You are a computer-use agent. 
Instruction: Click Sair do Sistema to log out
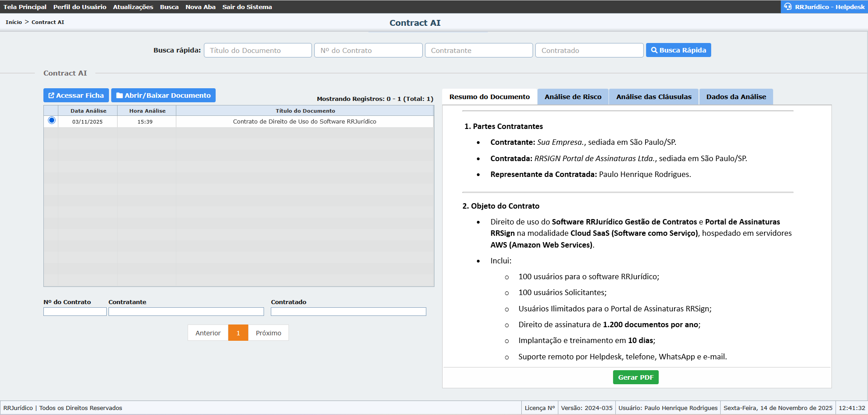click(x=247, y=7)
